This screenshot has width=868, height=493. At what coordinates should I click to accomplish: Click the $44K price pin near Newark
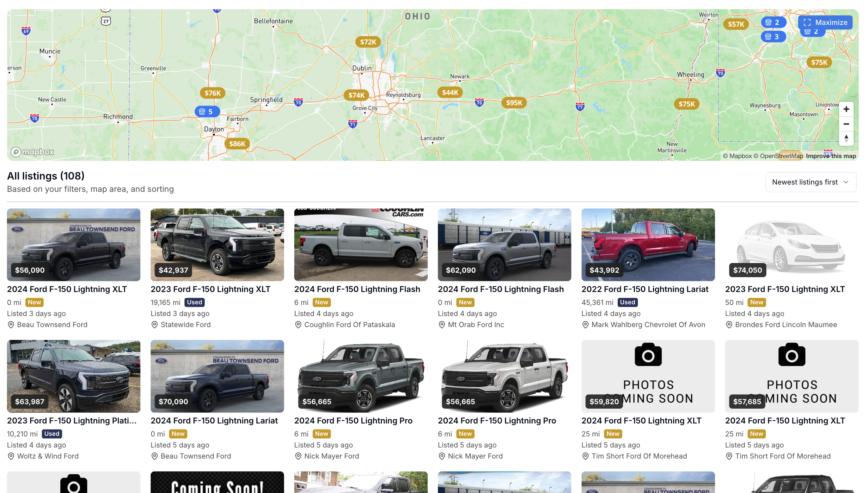pos(450,92)
